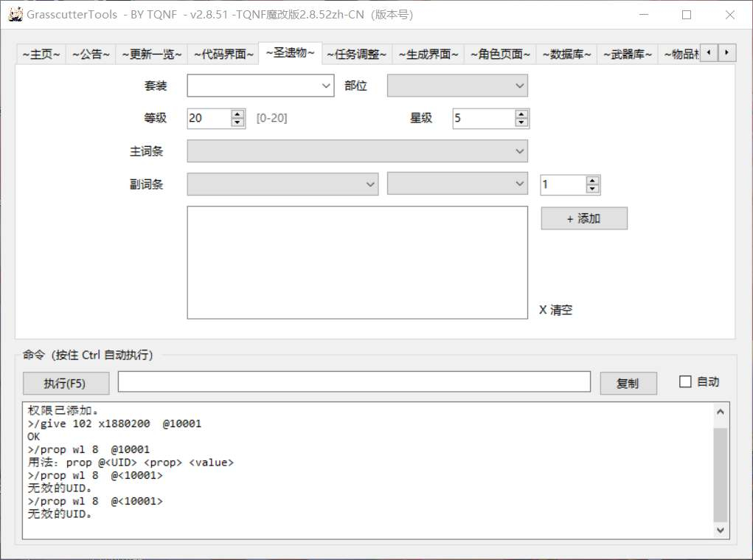The height and width of the screenshot is (560, 753).
Task: Click the command input field
Action: 354,382
